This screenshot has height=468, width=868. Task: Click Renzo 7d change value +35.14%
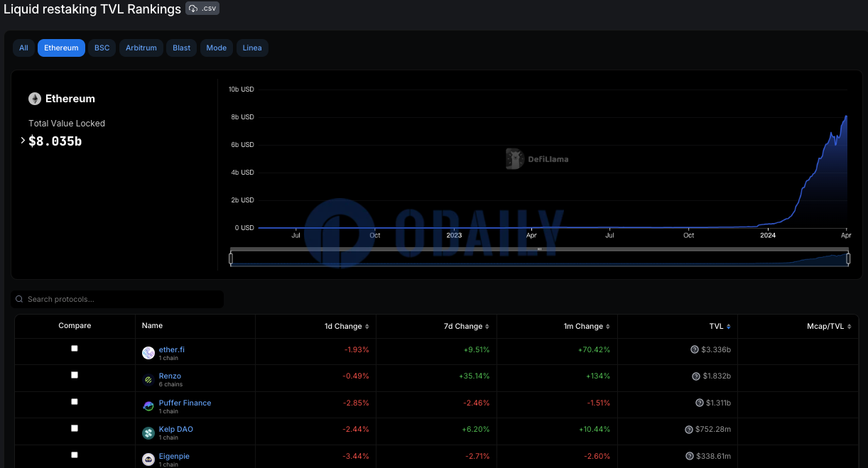[474, 376]
